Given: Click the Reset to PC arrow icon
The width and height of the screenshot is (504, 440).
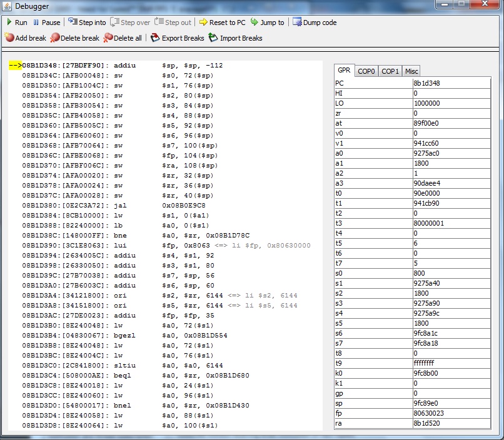Looking at the screenshot, I should coord(203,22).
